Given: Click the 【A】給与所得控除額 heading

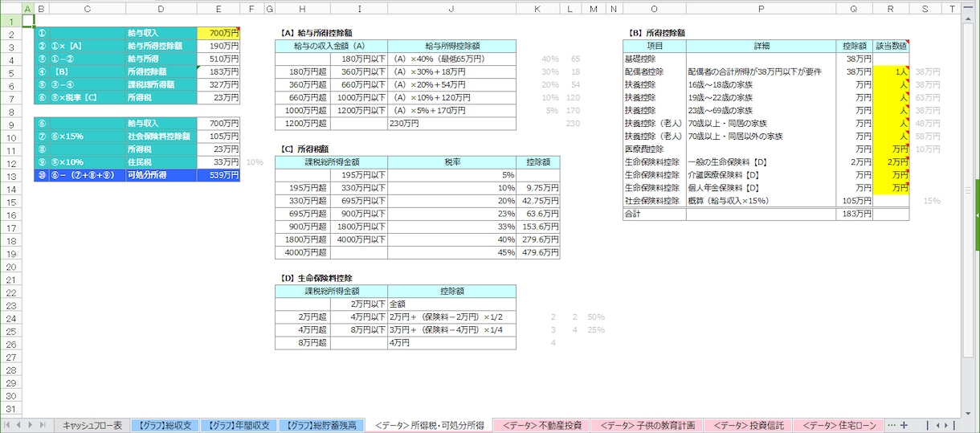Looking at the screenshot, I should tap(316, 34).
